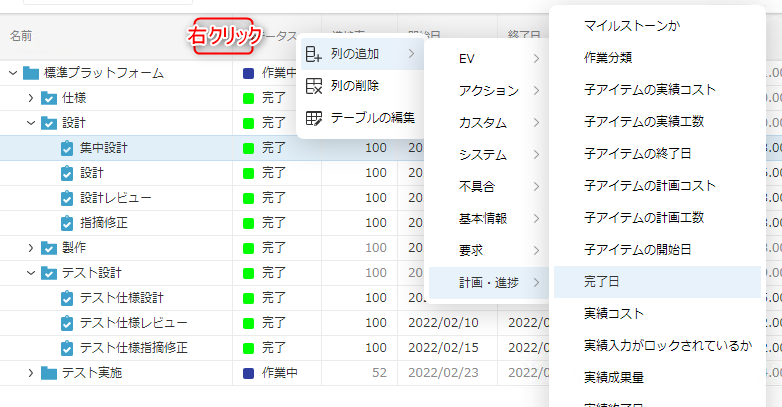The image size is (782, 407).
Task: Expand the テスト実施 tree node
Action: (31, 373)
